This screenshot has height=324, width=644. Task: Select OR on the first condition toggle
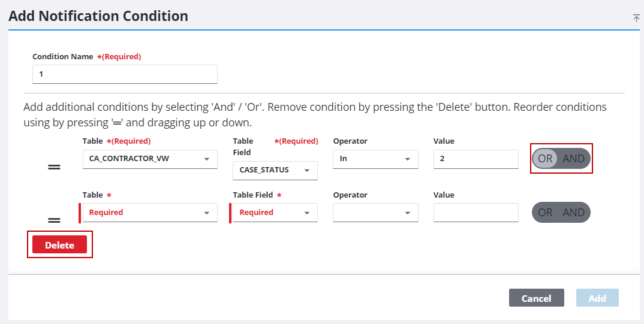pos(545,158)
